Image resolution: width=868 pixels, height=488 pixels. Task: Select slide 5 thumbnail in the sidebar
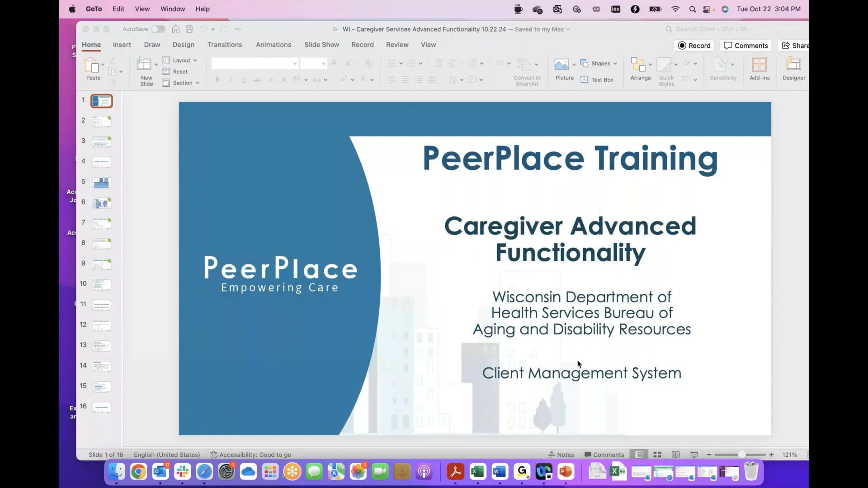[x=101, y=183]
